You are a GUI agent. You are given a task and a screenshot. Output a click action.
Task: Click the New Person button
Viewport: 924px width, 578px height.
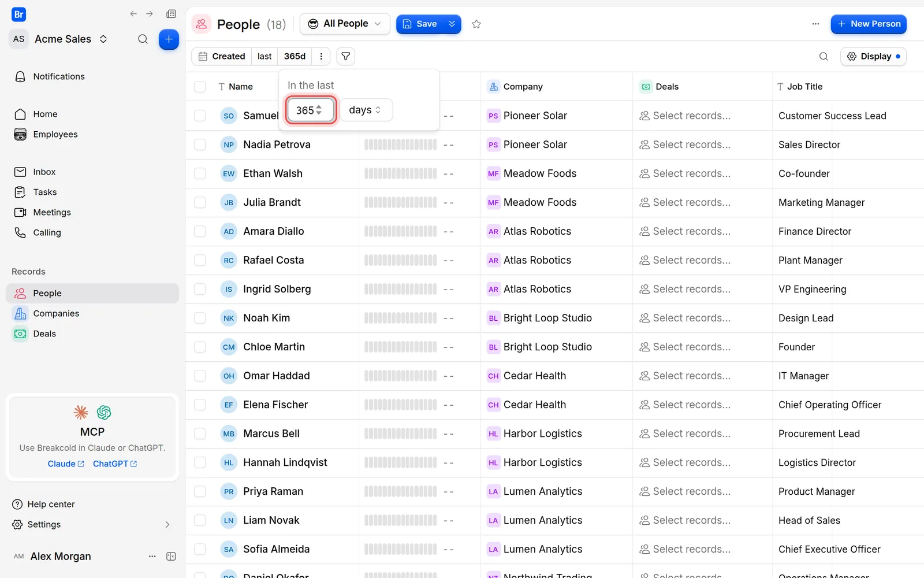click(869, 24)
